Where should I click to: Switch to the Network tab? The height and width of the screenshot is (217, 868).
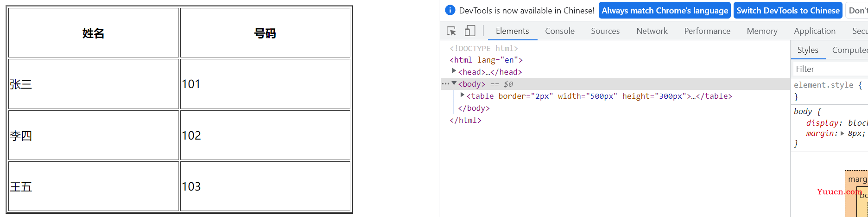pos(652,31)
